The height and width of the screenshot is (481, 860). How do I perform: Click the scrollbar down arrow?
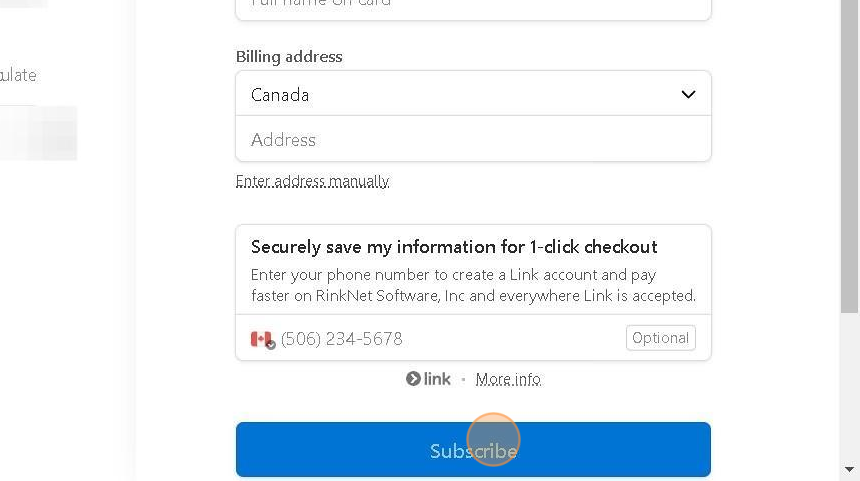pyautogui.click(x=850, y=469)
